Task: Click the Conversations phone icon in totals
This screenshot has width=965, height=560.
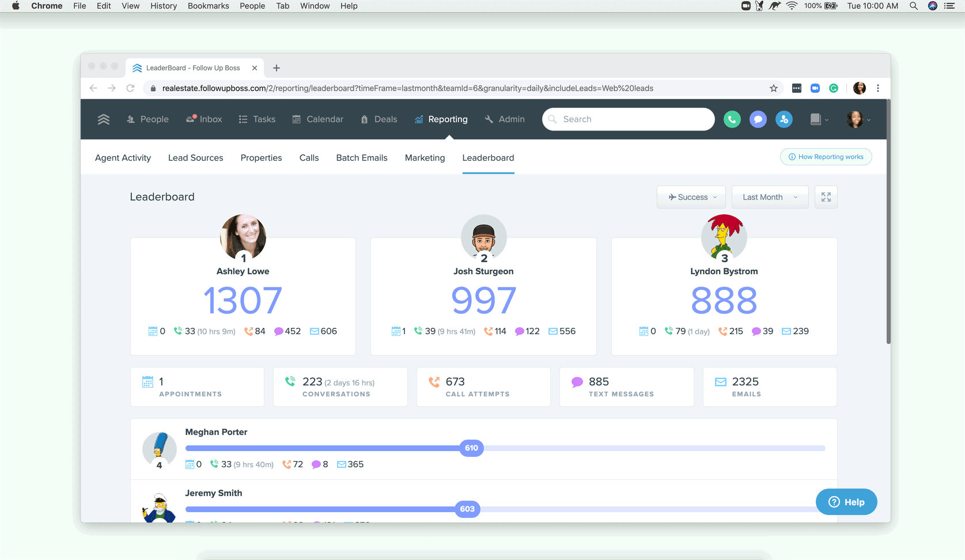Action: point(290,381)
